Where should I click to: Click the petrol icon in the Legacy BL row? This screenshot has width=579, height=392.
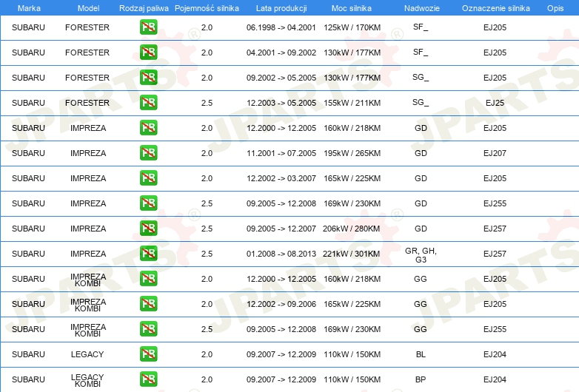pyautogui.click(x=148, y=354)
